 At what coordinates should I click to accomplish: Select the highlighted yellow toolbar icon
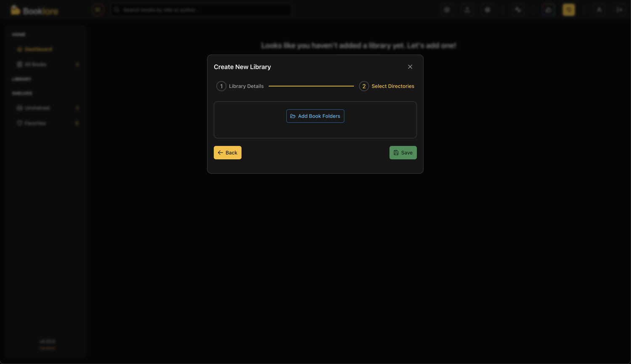click(569, 10)
